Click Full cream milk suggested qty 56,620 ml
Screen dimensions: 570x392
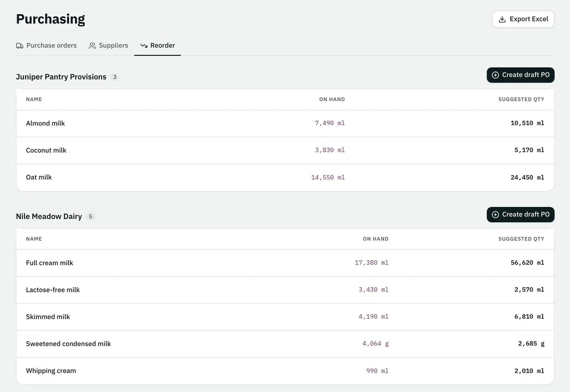coord(527,263)
